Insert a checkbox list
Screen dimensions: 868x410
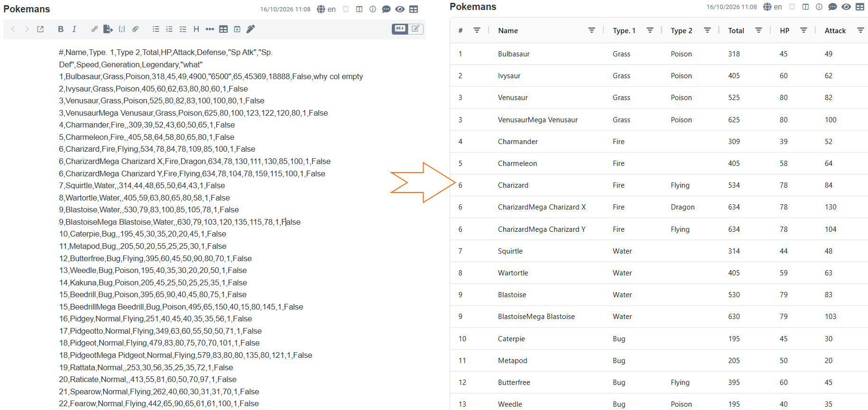[183, 29]
